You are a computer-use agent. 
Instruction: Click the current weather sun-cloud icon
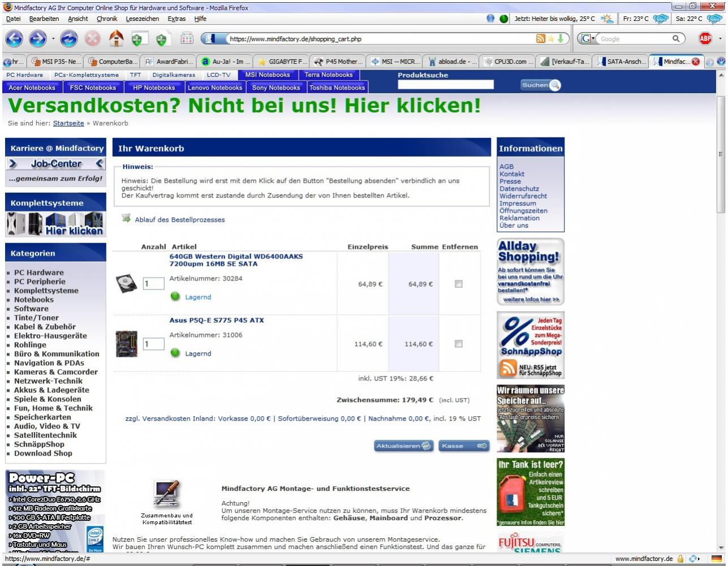coord(606,19)
